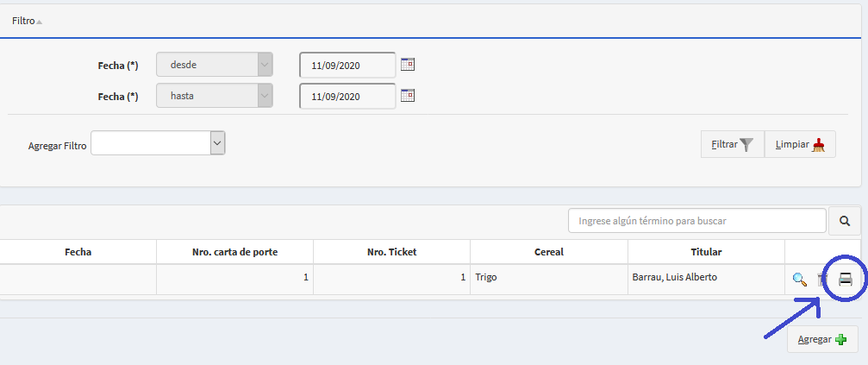Expand the Agregar Filtro dropdown

(217, 143)
